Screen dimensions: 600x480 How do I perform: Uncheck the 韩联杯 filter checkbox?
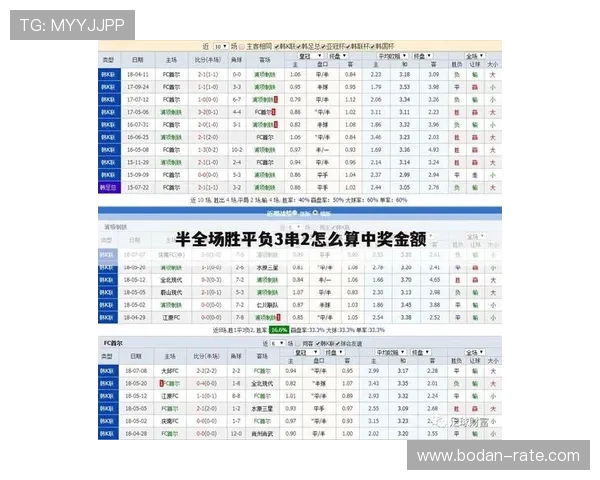(x=347, y=47)
